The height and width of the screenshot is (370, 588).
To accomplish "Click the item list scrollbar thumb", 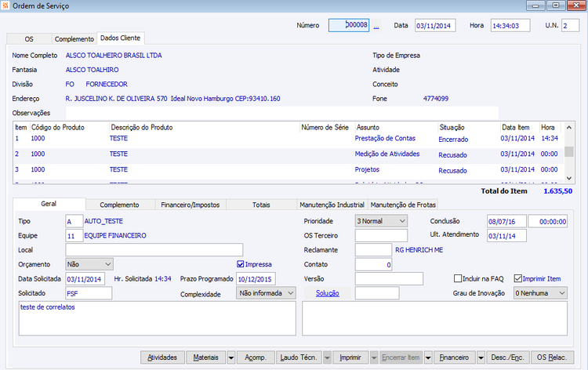I will tap(569, 151).
